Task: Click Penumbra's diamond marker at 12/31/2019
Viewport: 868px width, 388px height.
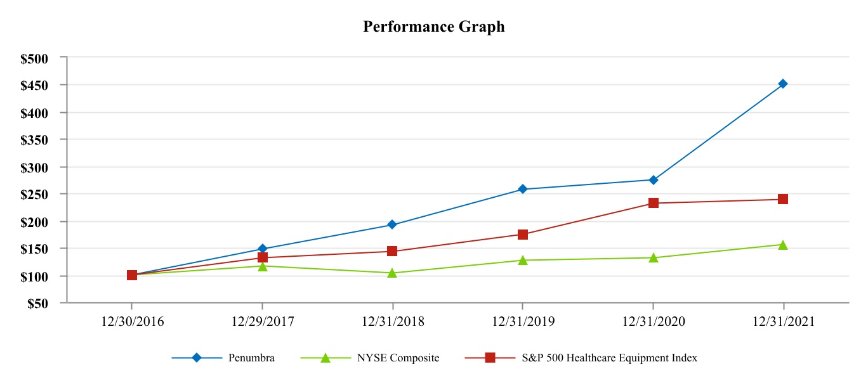Action: point(523,189)
